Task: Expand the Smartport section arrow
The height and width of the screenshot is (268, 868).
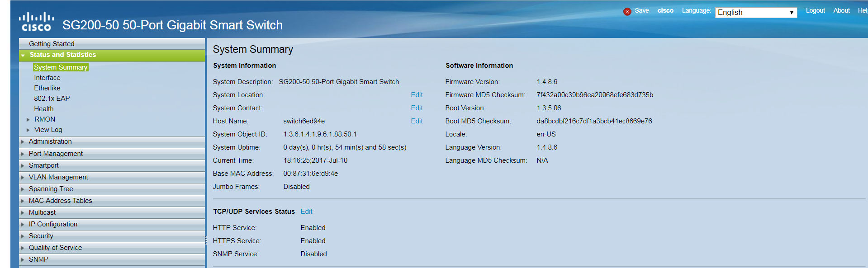Action: click(x=23, y=166)
